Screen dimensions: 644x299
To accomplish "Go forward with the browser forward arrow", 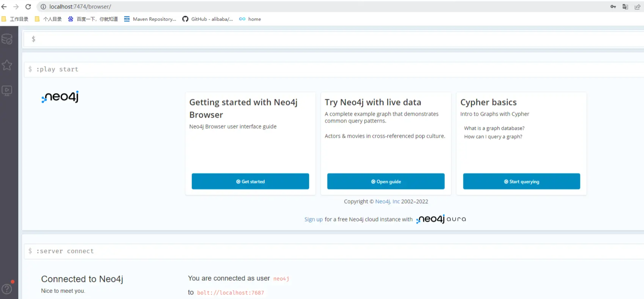I will [x=16, y=6].
